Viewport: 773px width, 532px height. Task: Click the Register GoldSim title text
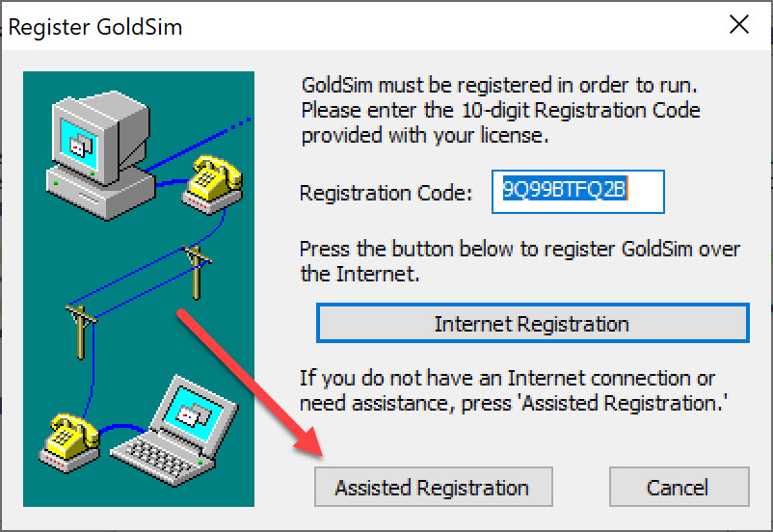(95, 27)
